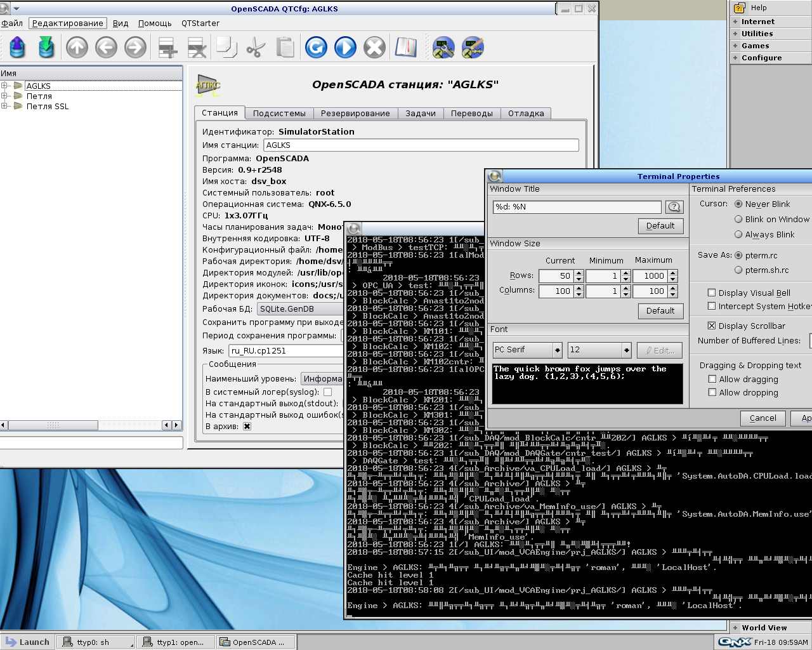The width and height of the screenshot is (812, 650).
Task: Select the Always Blink cursor option
Action: [x=738, y=235]
